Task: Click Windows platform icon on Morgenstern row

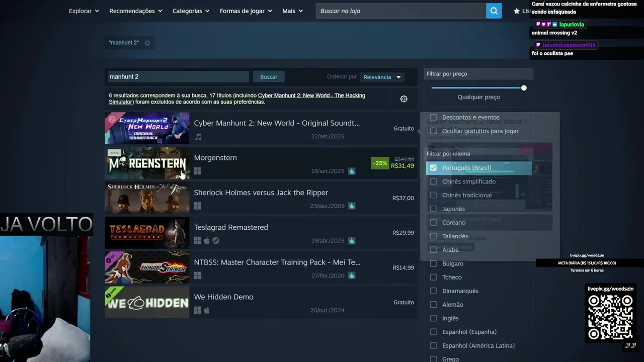Action: (198, 171)
